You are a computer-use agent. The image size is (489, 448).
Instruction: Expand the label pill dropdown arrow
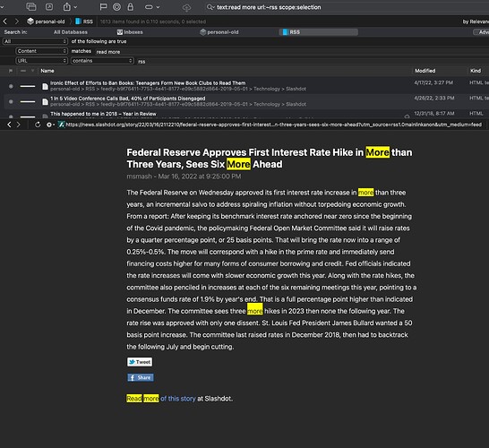click(x=158, y=7)
